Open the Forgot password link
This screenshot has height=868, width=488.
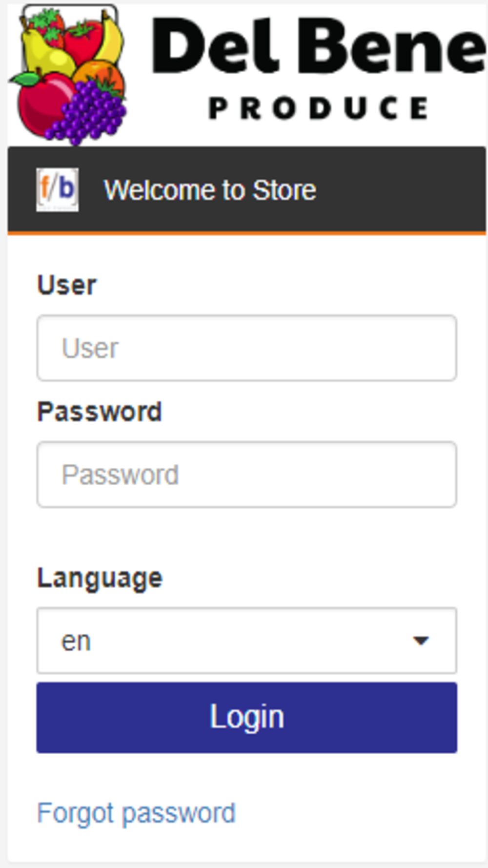tap(137, 814)
